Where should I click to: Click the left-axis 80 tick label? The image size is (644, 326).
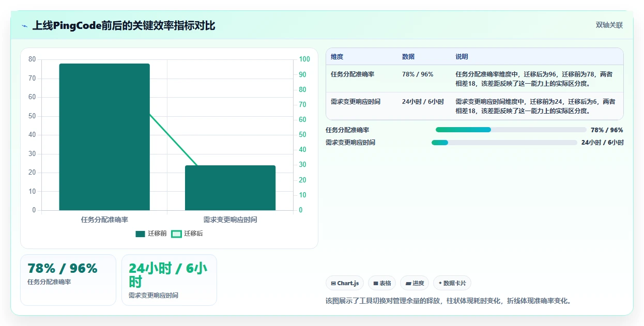pos(32,59)
